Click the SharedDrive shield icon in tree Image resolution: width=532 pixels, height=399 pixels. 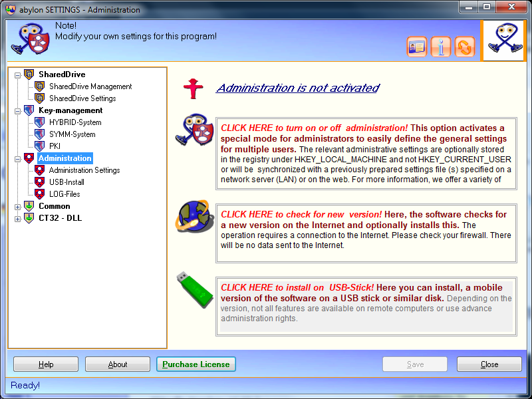tap(29, 74)
